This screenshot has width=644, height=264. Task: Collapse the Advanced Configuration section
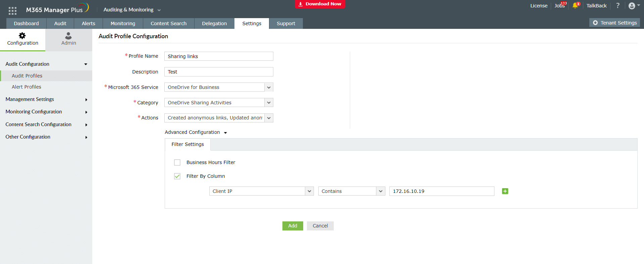click(x=196, y=132)
